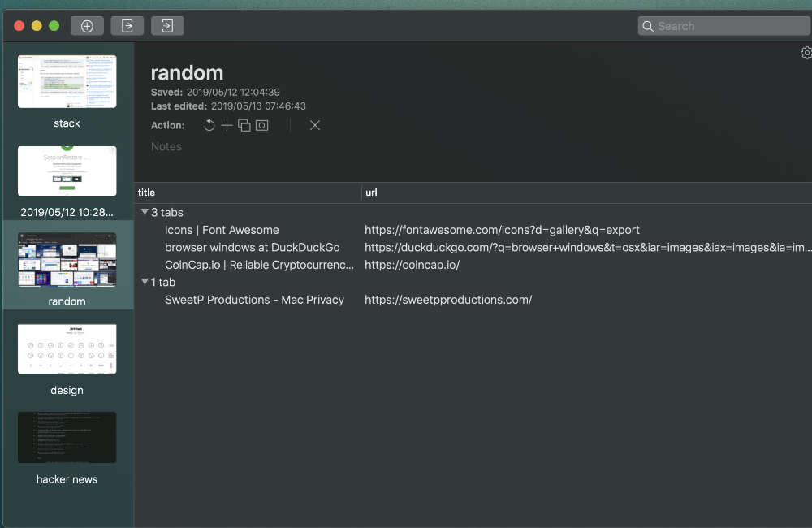Click the import session toolbar icon
This screenshot has width=812, height=528.
[167, 26]
